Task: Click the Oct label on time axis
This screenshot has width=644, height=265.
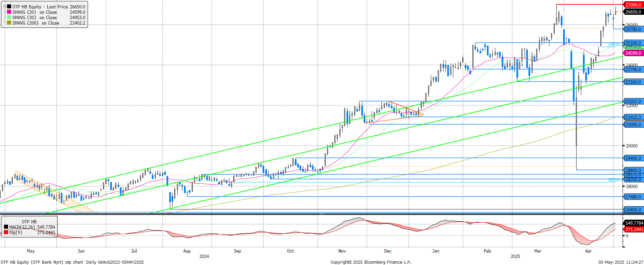Action: coord(290,251)
